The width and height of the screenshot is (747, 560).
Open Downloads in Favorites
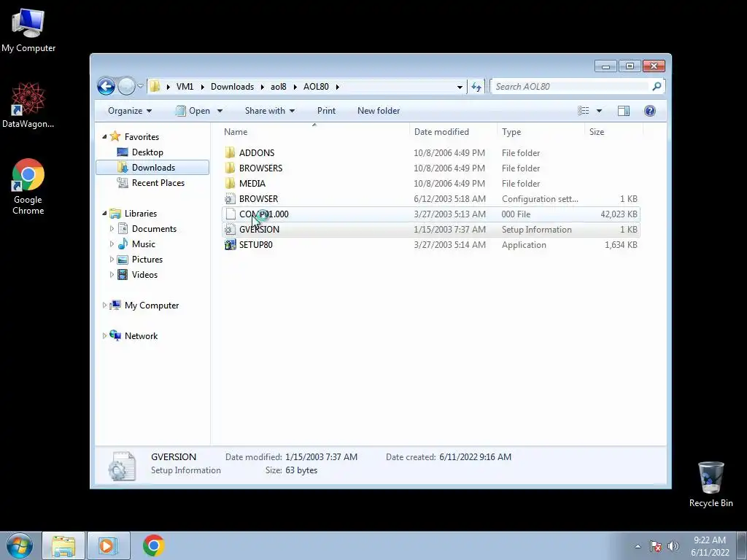coord(153,167)
